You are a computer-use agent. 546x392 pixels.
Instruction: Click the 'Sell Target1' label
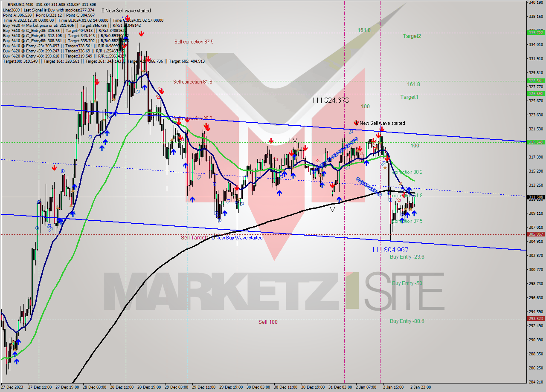point(195,238)
